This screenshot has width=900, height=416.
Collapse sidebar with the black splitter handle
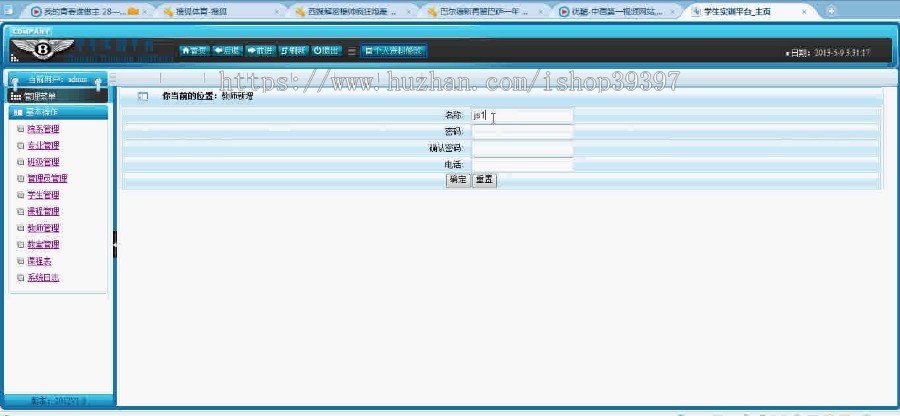(115, 244)
